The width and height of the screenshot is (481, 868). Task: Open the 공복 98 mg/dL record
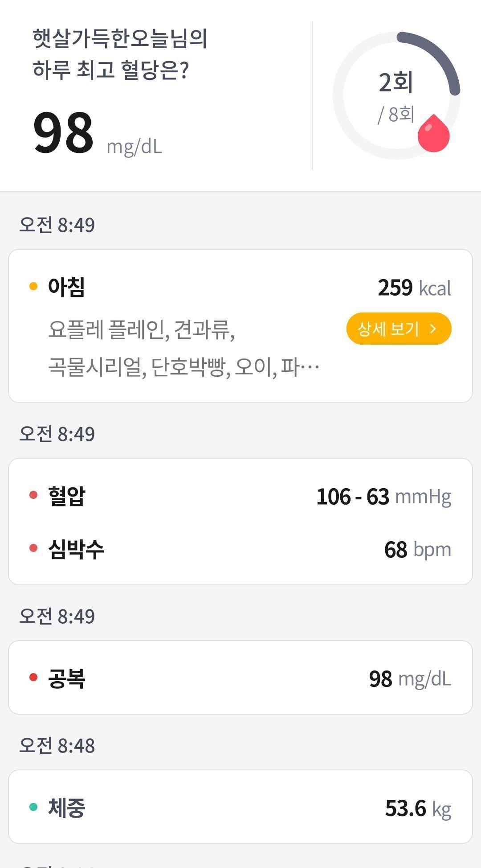pos(240,678)
